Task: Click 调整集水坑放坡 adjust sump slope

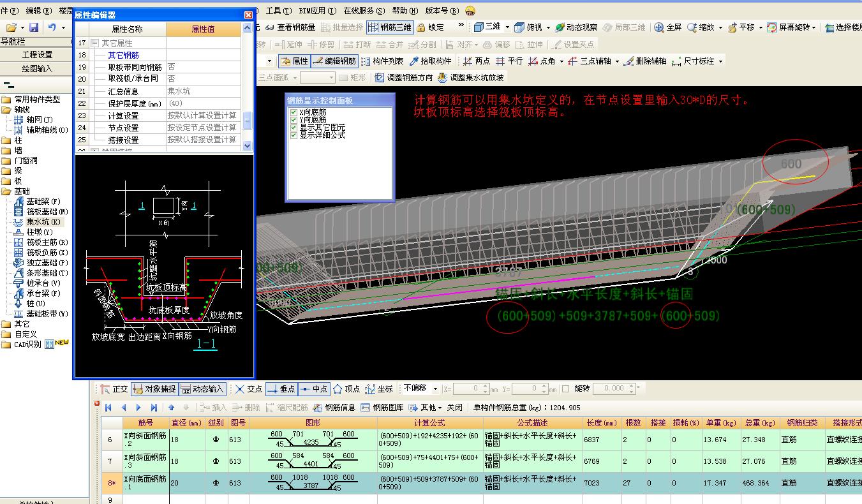Action: click(x=470, y=78)
